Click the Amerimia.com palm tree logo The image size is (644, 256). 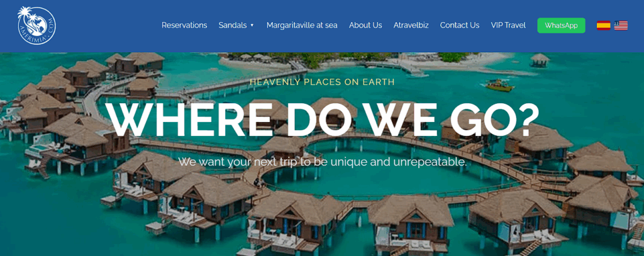click(x=36, y=26)
